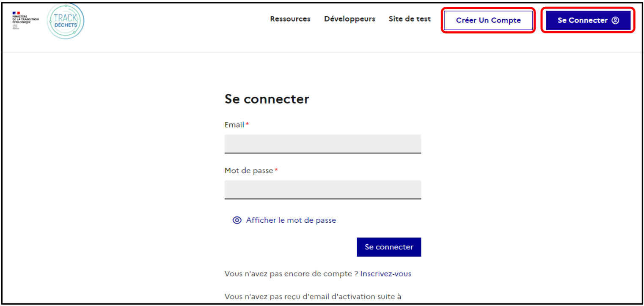Click the red asterisk beside the Email label
644x306 pixels.
click(x=247, y=124)
